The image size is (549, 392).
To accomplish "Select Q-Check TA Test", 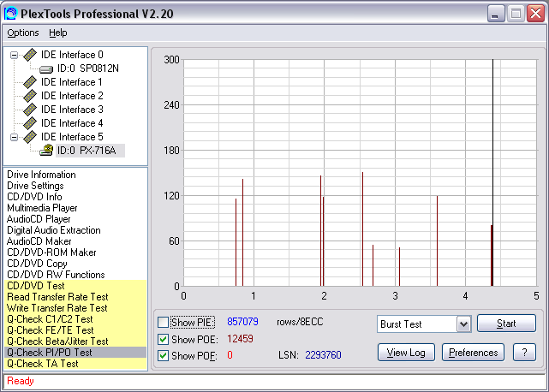I will point(75,364).
